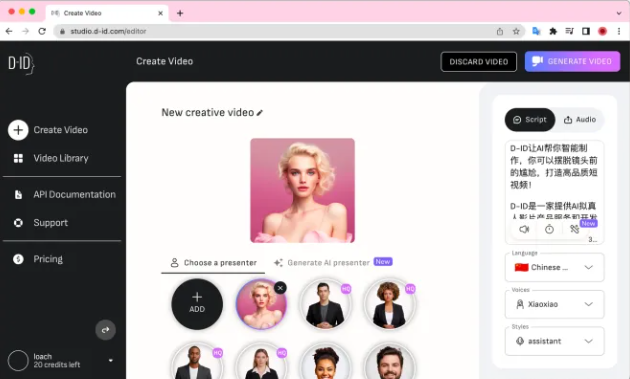
Task: Select the Script mode toggle
Action: 530,120
